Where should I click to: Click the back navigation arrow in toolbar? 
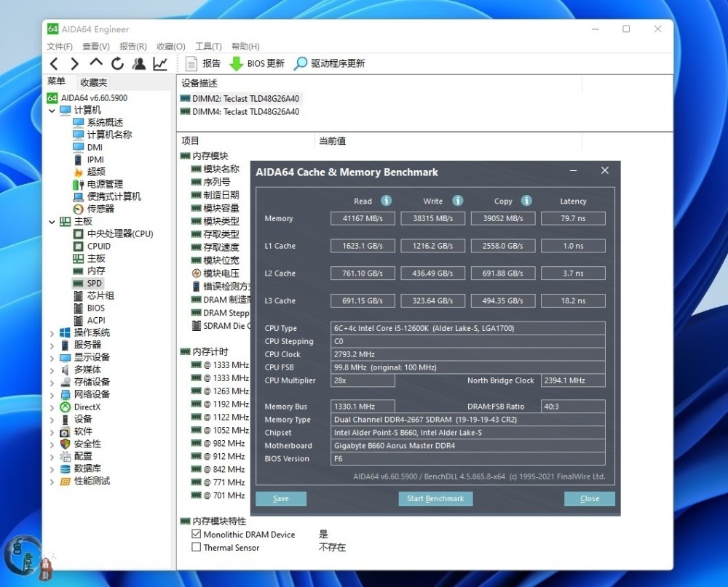[x=54, y=64]
